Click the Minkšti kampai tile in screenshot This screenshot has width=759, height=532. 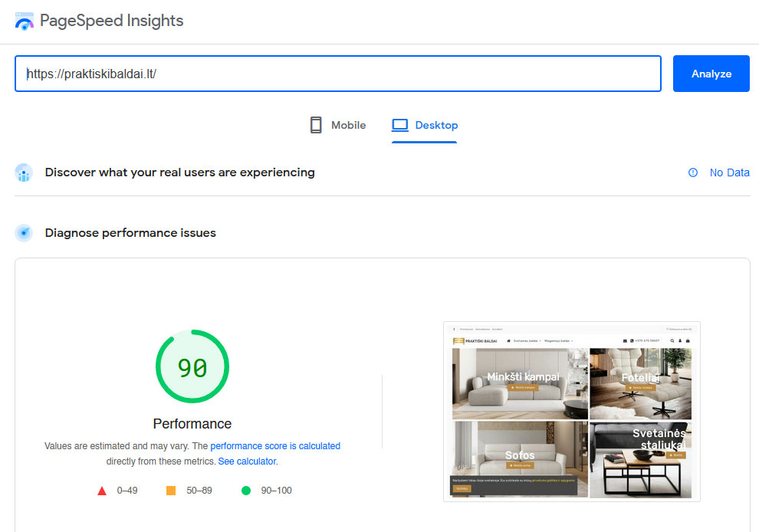click(520, 383)
